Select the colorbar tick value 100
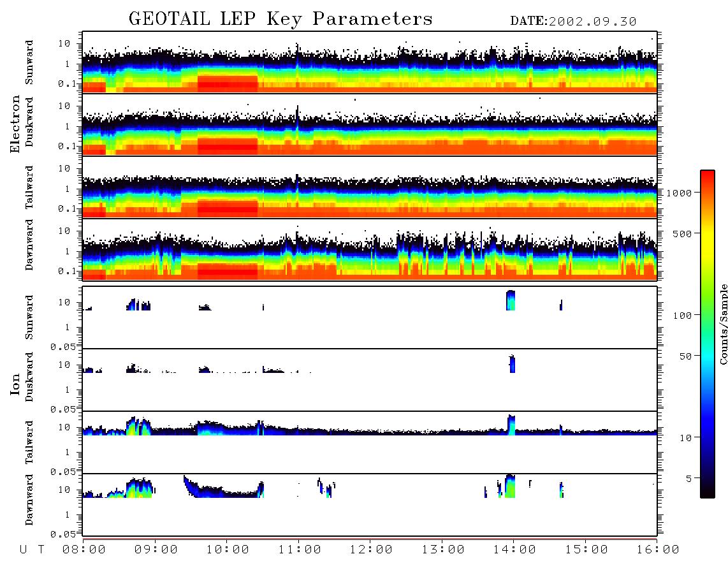This screenshot has width=728, height=561. click(x=683, y=316)
